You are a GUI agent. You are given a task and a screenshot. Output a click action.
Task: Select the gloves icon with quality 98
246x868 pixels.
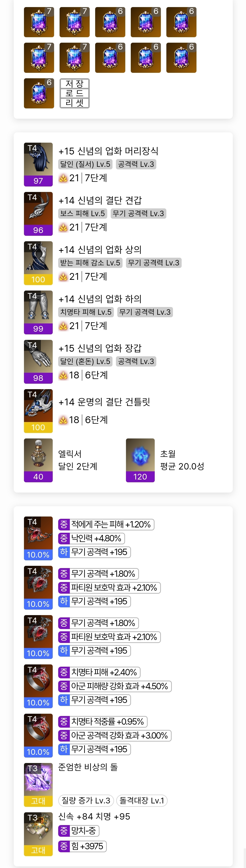[x=38, y=361]
